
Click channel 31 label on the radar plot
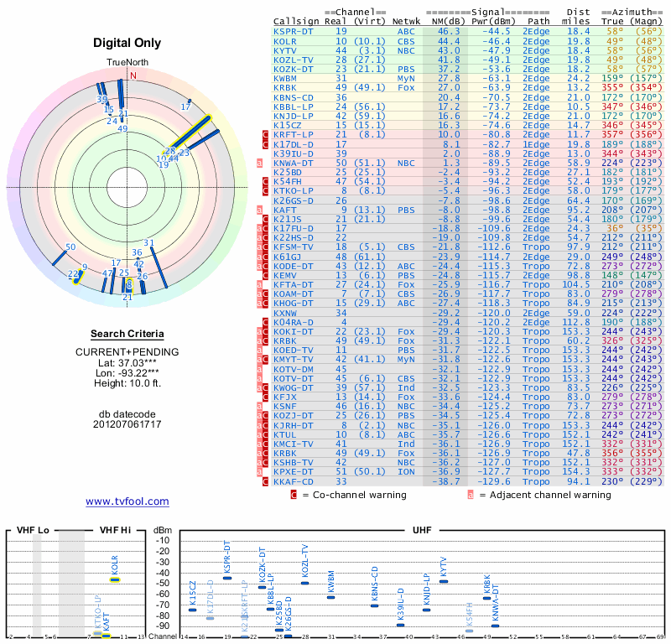(x=148, y=242)
